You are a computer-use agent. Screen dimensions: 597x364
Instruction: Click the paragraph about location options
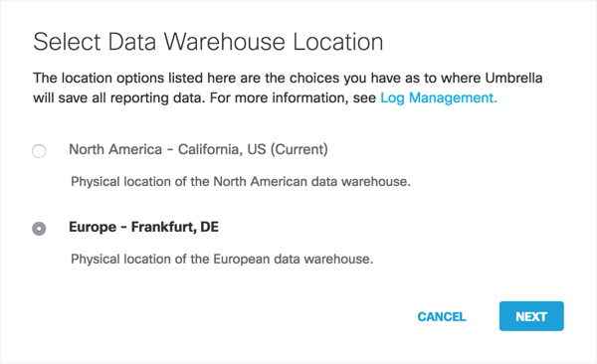288,88
